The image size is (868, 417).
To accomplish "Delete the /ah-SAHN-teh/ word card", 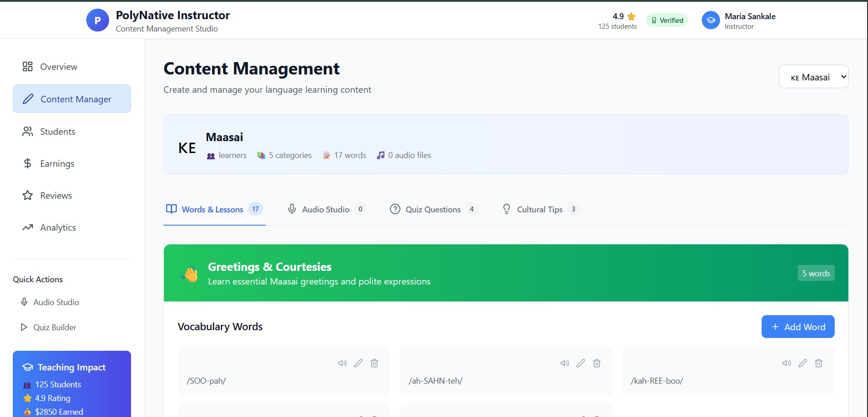I will [x=597, y=363].
